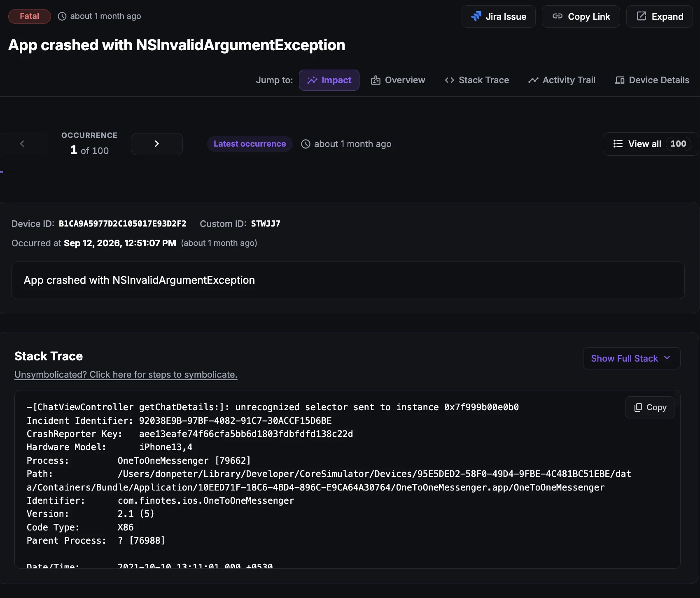Screen dimensions: 700x598
Task: Click the chain link icon
Action: tap(558, 16)
